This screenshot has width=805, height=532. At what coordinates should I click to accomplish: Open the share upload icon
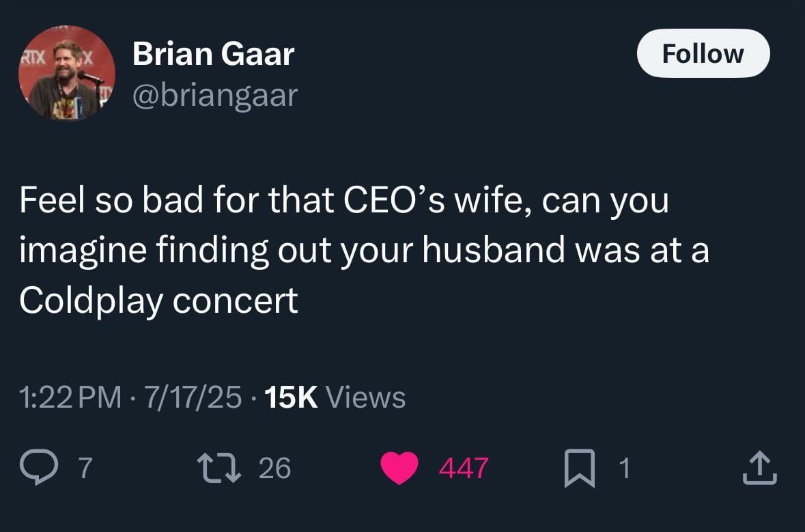pyautogui.click(x=759, y=468)
